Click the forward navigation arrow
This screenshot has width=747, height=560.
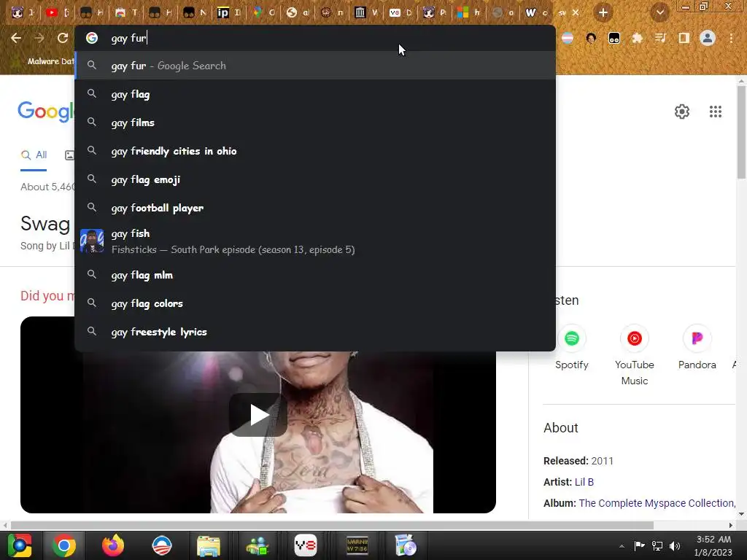tap(39, 38)
